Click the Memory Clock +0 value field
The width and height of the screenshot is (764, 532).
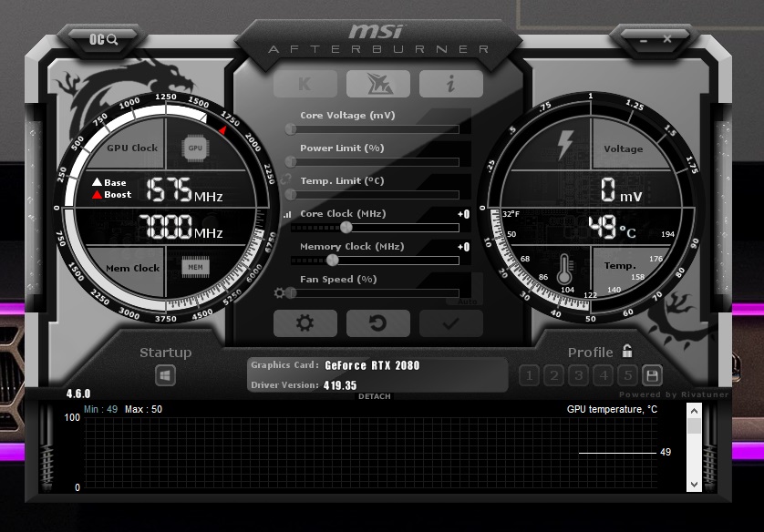[464, 247]
